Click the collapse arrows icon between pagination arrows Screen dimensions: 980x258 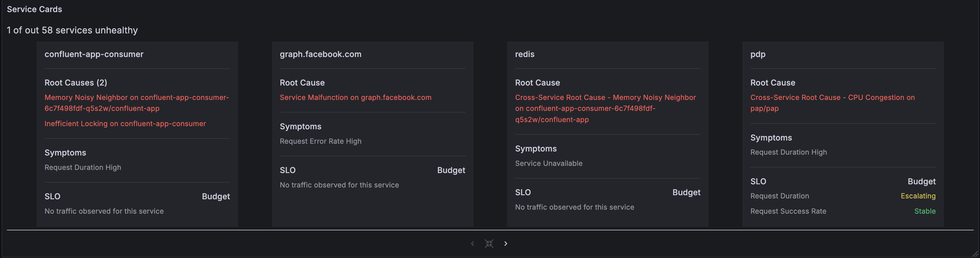click(x=489, y=244)
